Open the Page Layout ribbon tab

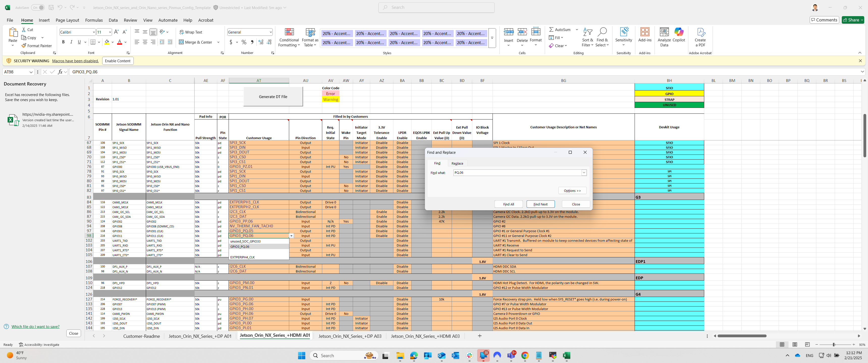(x=67, y=20)
